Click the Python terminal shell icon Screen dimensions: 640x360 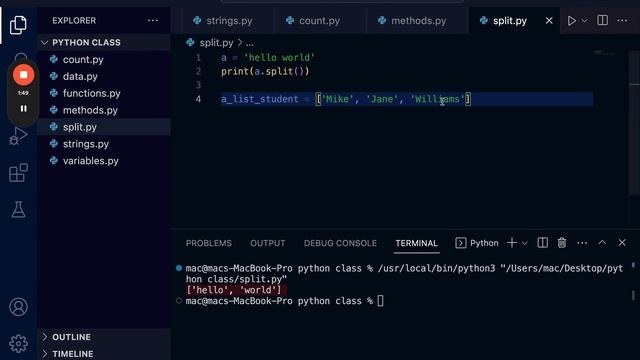tap(460, 243)
